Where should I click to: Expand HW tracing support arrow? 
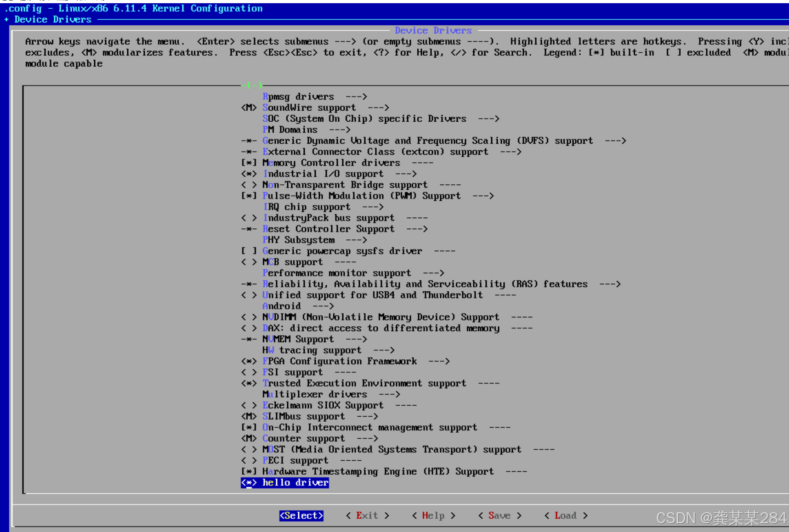[384, 350]
